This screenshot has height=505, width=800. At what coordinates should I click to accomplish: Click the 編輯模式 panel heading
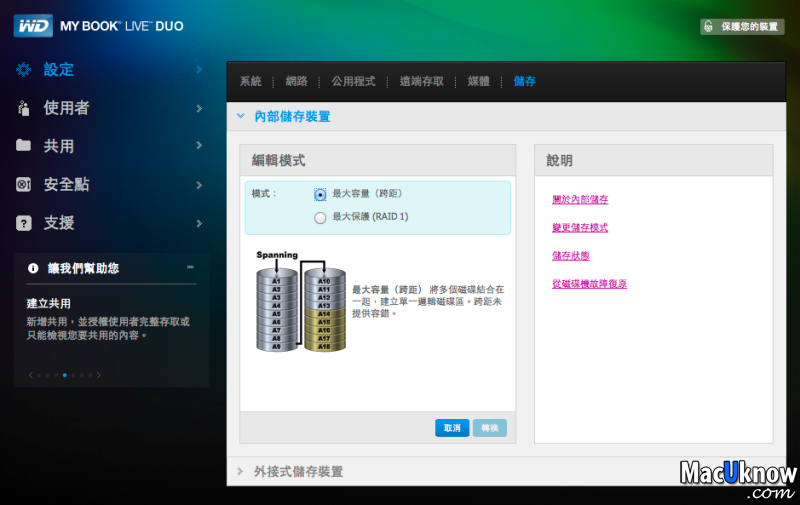(x=279, y=161)
